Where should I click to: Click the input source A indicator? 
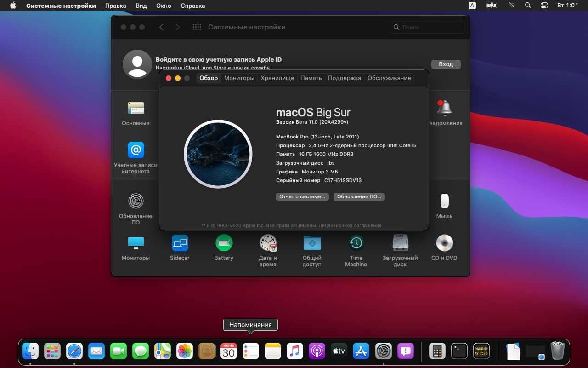click(472, 6)
